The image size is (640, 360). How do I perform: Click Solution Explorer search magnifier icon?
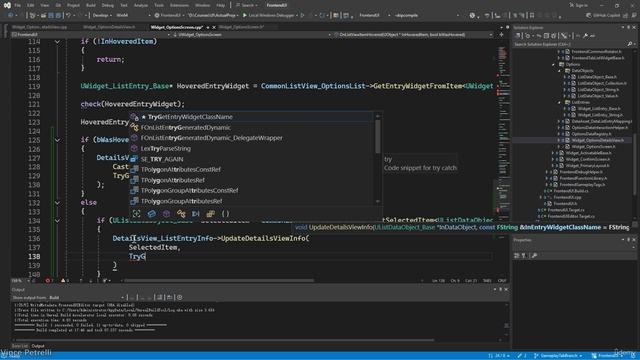(629, 44)
